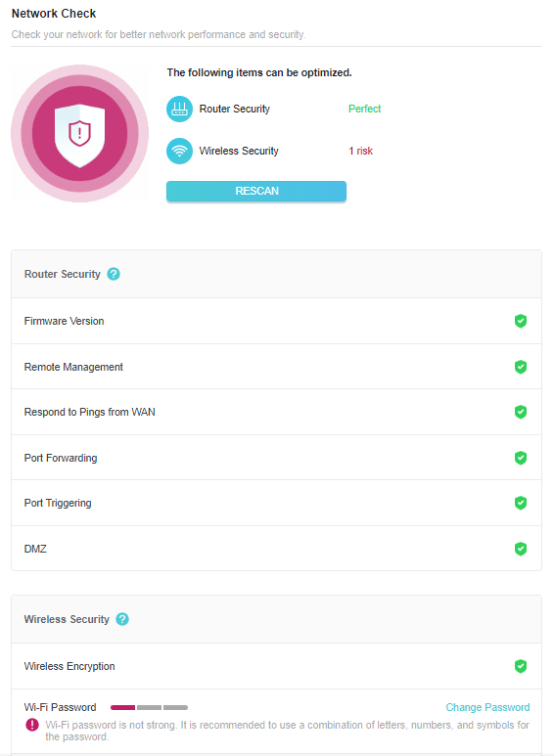
Task: Click 'Router Security' label in scan summary
Action: click(235, 109)
